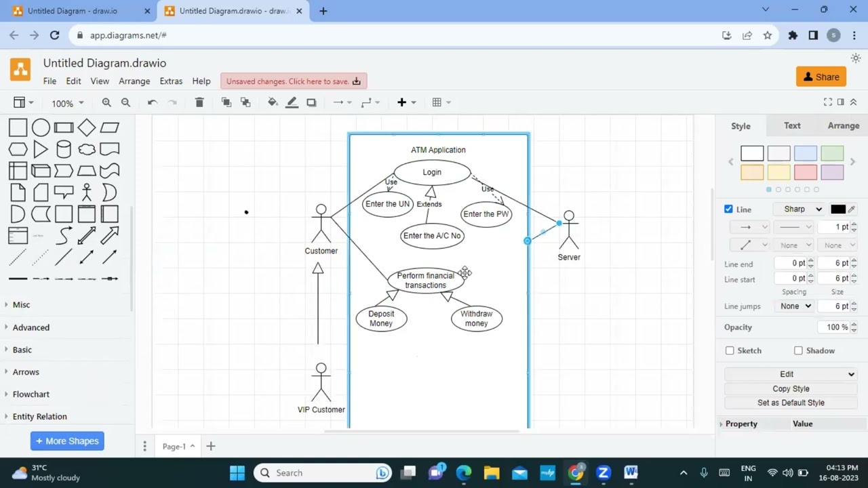Select the actor stick-figure shape

click(x=87, y=192)
